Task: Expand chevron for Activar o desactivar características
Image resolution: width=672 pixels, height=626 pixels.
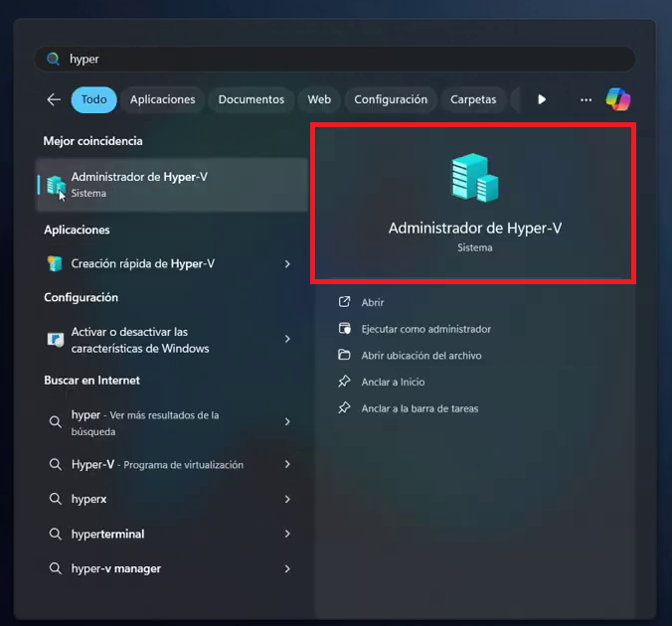Action: click(287, 339)
